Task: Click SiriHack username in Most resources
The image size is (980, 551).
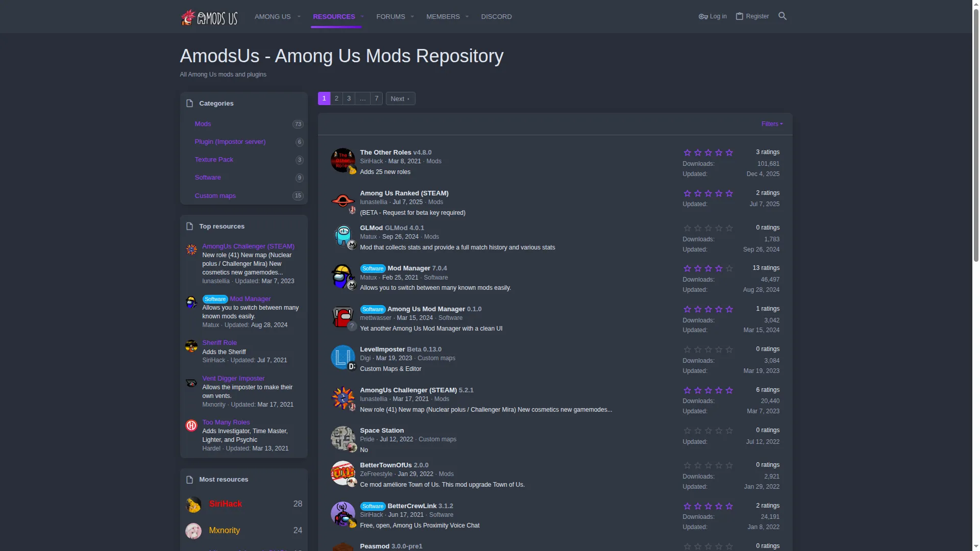Action: coord(226,504)
